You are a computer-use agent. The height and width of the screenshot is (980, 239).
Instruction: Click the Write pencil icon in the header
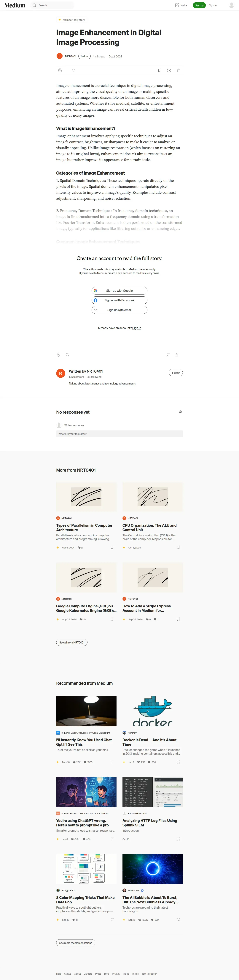(177, 5)
